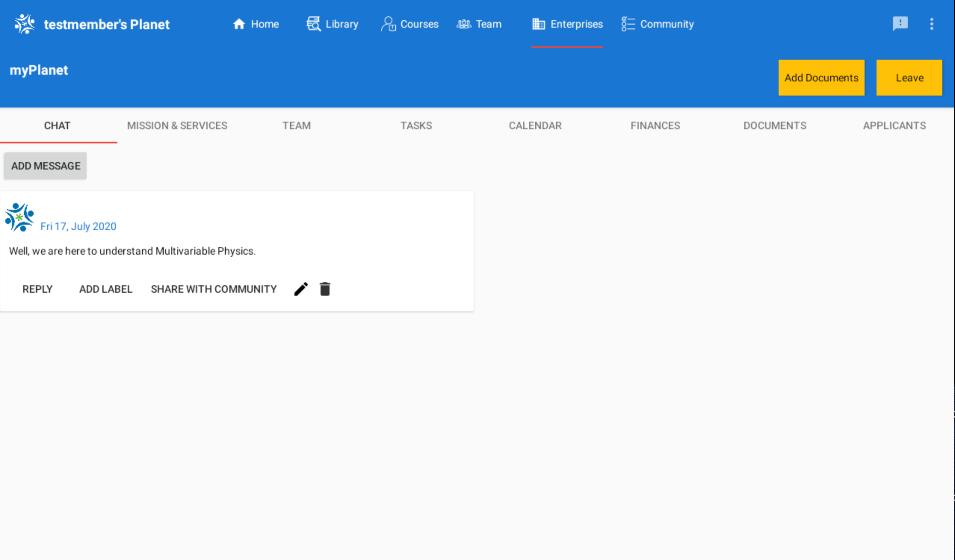Open Library from the navigation bar
The height and width of the screenshot is (560, 955).
333,24
